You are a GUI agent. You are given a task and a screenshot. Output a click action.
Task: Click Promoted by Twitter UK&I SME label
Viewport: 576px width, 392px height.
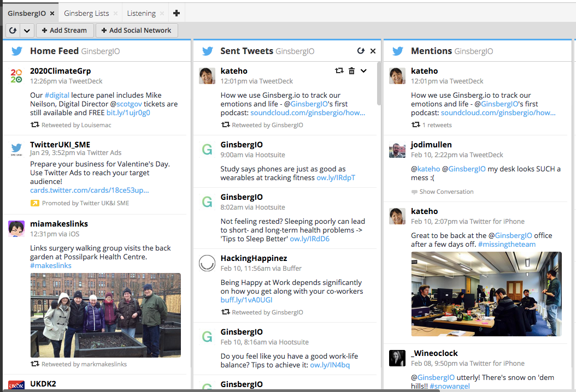coord(86,203)
